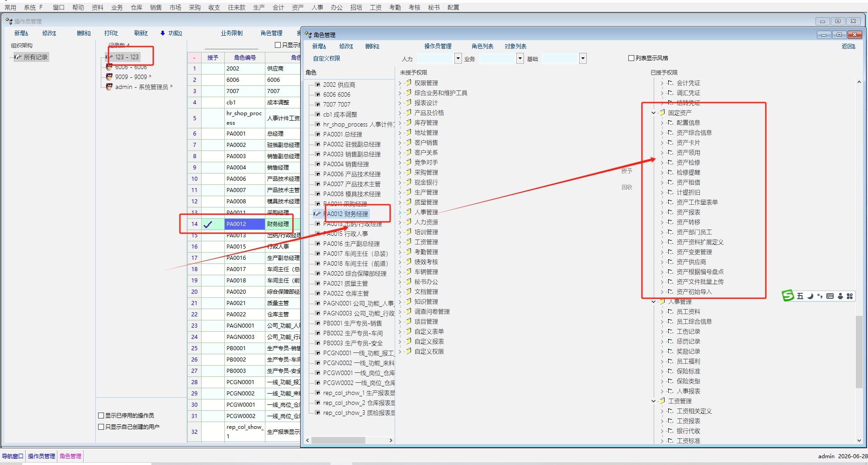868x465 pixels.
Task: Click 对象列表 button
Action: tap(515, 46)
